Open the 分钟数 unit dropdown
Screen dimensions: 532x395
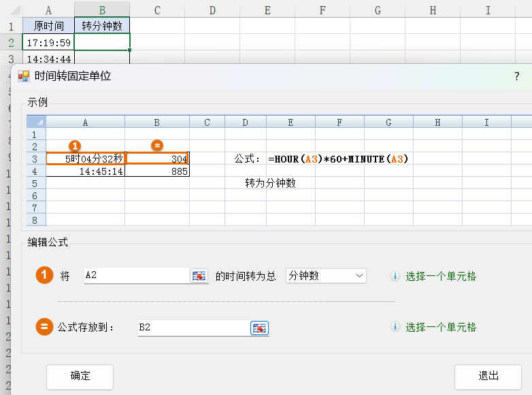[326, 276]
